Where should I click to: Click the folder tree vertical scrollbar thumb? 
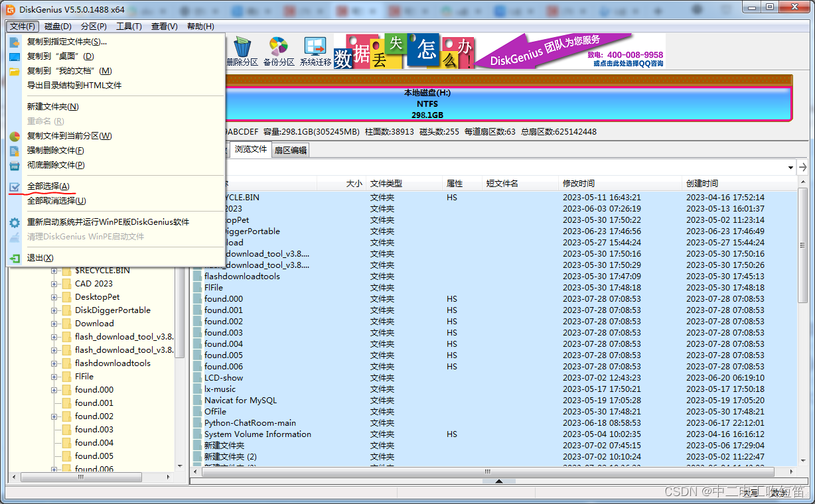179,313
